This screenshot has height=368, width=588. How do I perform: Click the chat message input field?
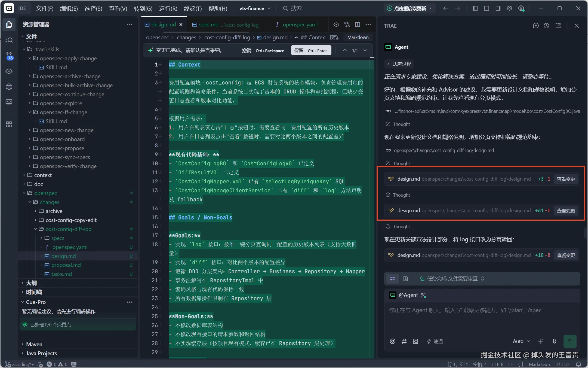coord(482,317)
